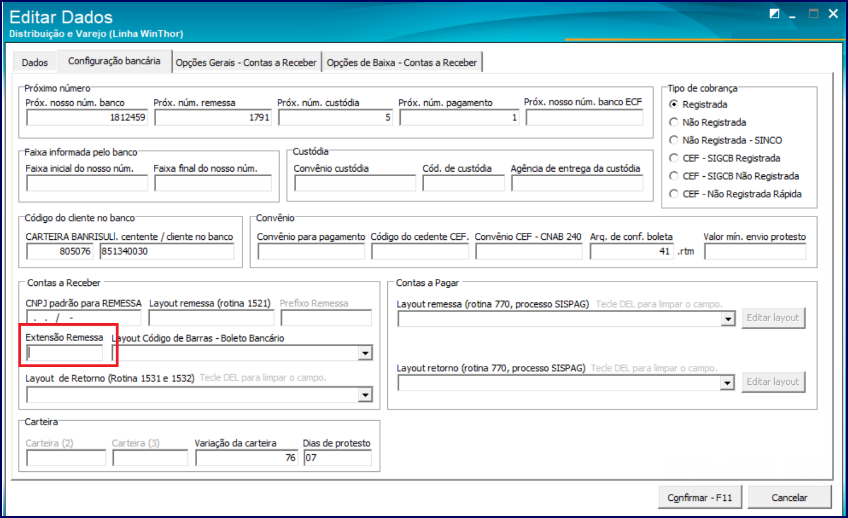Minimize the Editar Dados window
The image size is (848, 518).
point(792,15)
